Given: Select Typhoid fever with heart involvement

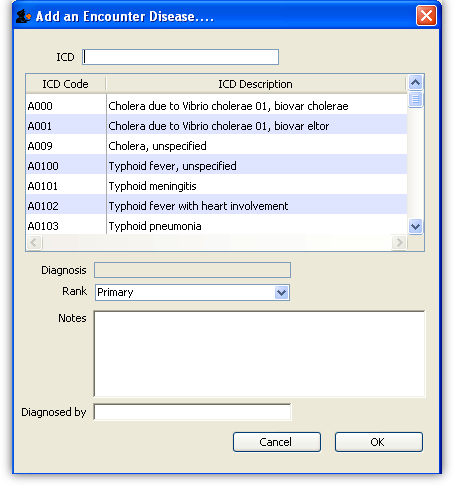Looking at the screenshot, I should coord(216,206).
